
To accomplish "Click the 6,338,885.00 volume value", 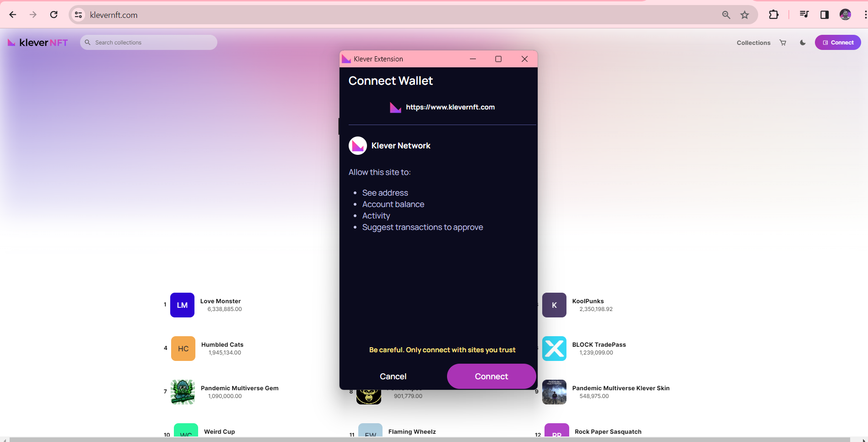I will tap(225, 309).
